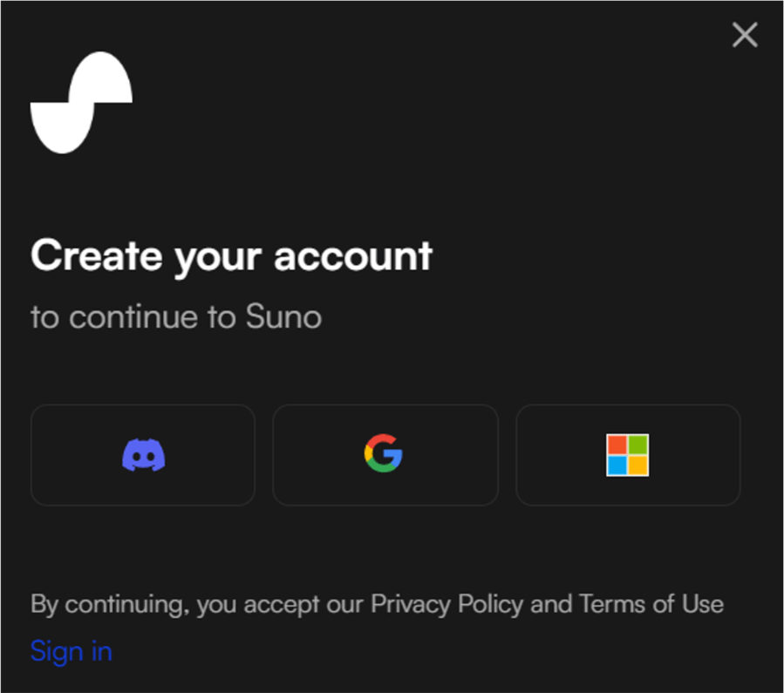Select the Microsoft Windows-style tile icon

point(628,455)
